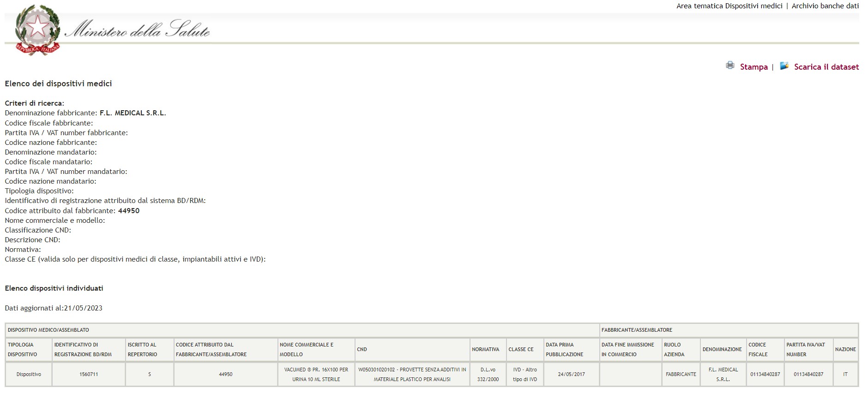
Task: Select the VACUMED product name cell
Action: pyautogui.click(x=316, y=374)
